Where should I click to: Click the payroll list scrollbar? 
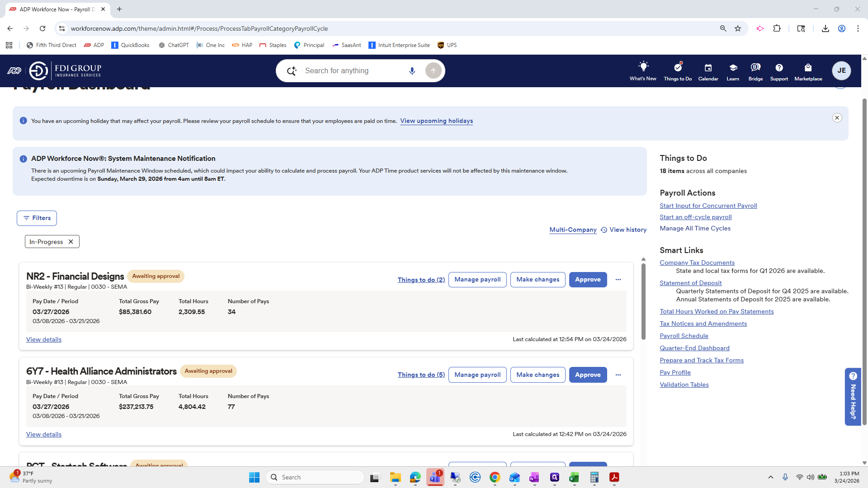tap(643, 300)
